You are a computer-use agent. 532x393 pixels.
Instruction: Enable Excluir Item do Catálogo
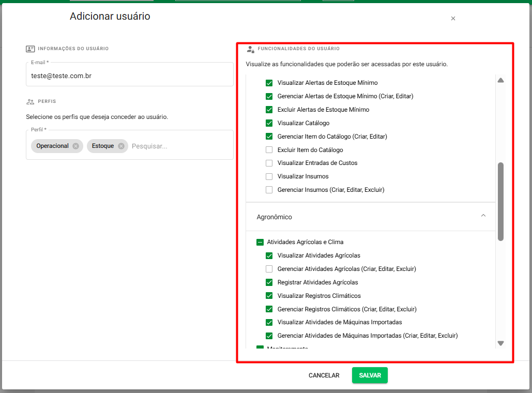click(x=269, y=150)
